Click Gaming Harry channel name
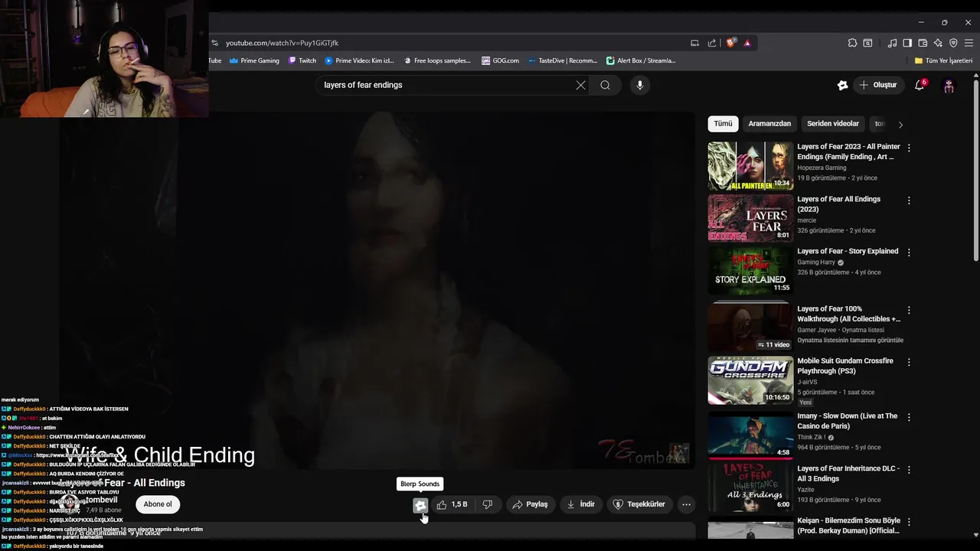Viewport: 980px width, 551px height. (816, 262)
